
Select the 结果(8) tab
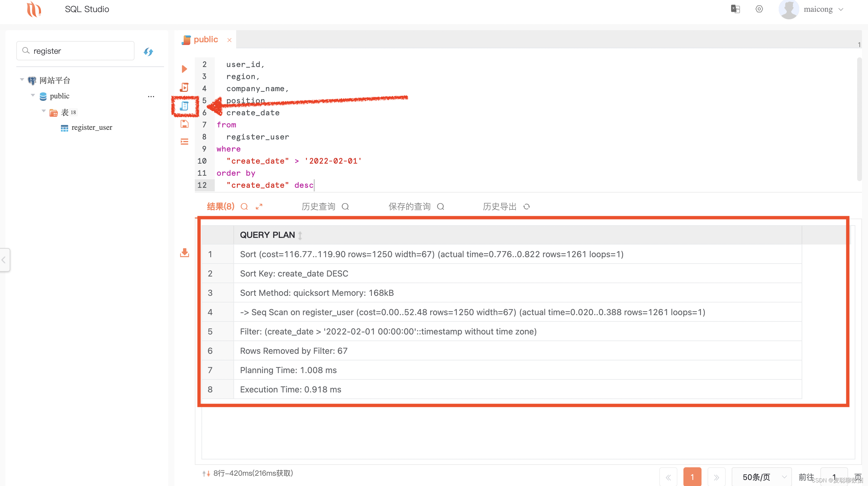(220, 207)
